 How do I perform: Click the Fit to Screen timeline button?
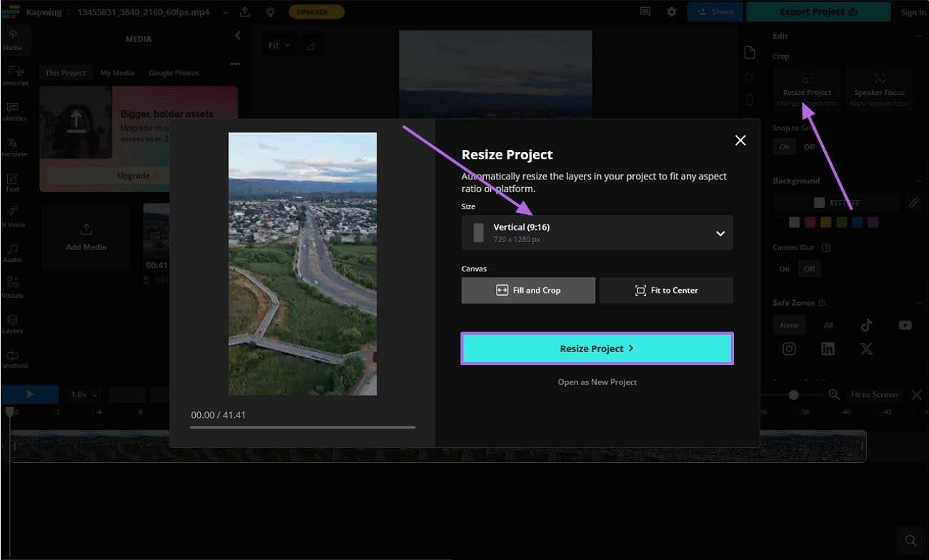pyautogui.click(x=874, y=394)
